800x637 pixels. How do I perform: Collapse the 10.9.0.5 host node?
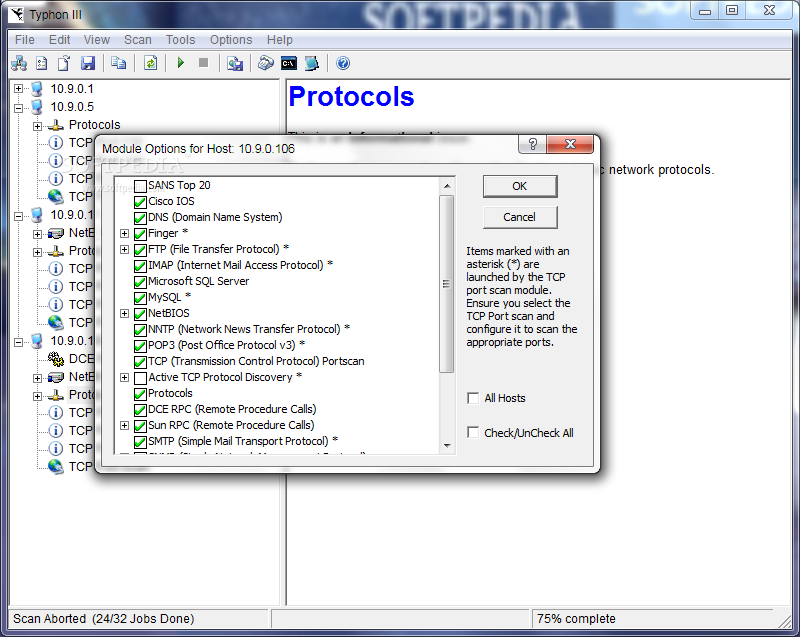tap(19, 108)
